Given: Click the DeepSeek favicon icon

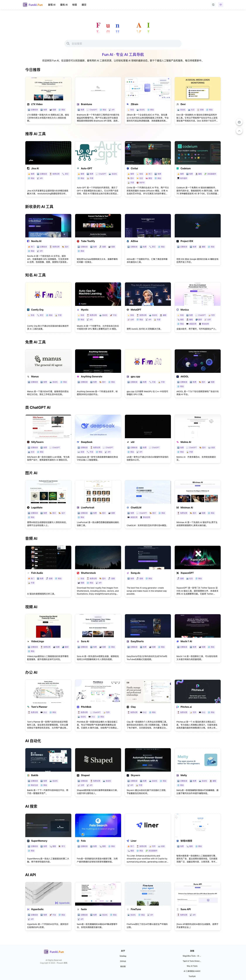Looking at the screenshot, I should [78, 442].
